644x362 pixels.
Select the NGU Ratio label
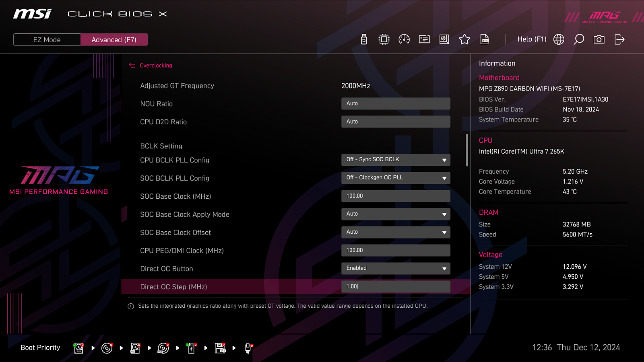tap(156, 104)
